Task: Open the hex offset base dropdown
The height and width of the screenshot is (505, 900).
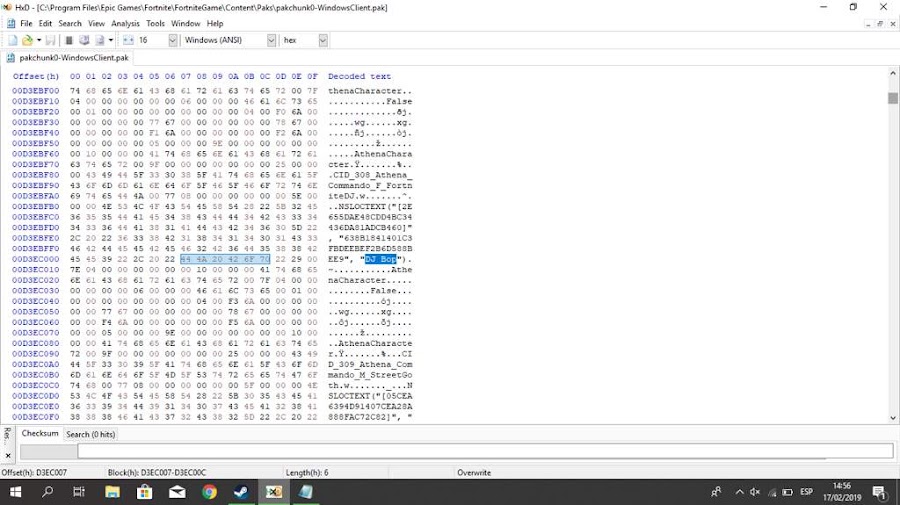Action: [323, 40]
